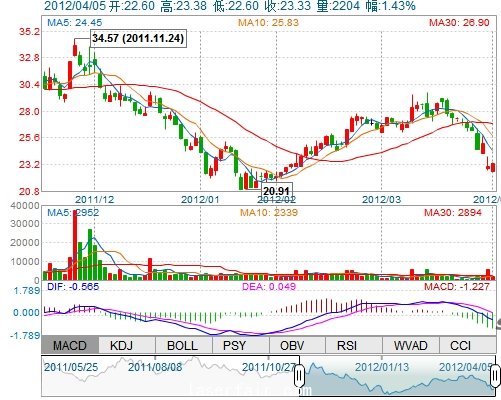Image resolution: width=501 pixels, height=400 pixels.
Task: Click the 34.57 (2011.11.24) high price label
Action: click(138, 38)
